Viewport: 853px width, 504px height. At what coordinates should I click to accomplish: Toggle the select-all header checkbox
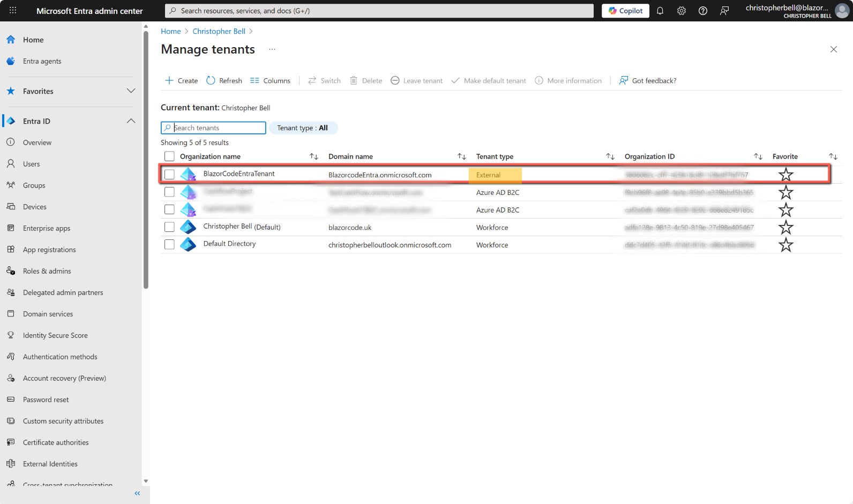point(169,156)
